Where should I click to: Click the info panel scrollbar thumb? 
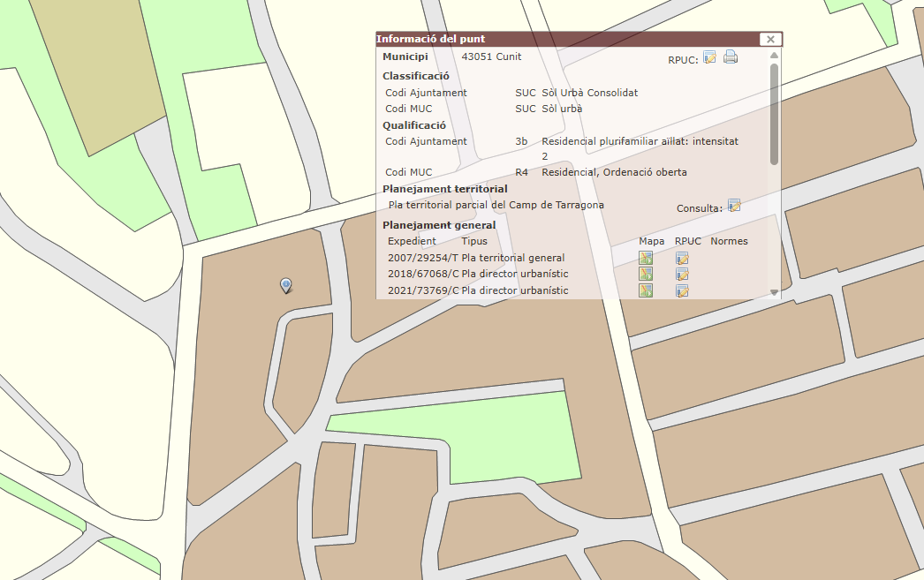775,113
